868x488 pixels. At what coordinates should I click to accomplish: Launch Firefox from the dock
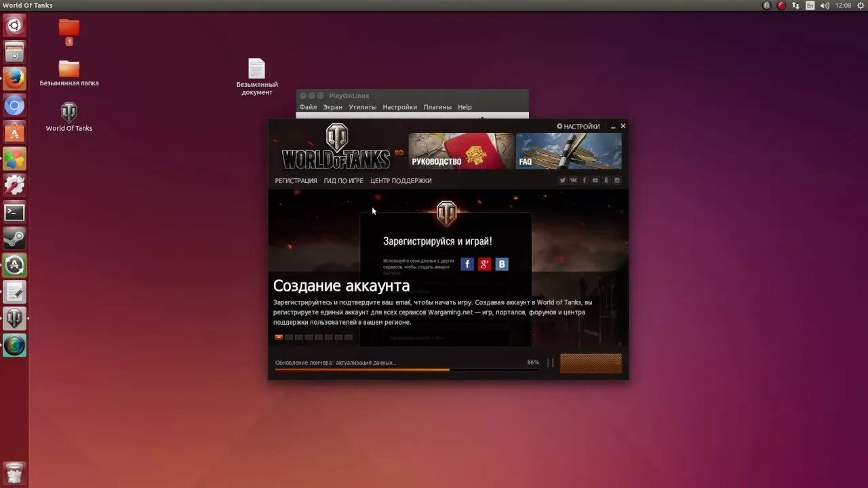pos(14,79)
